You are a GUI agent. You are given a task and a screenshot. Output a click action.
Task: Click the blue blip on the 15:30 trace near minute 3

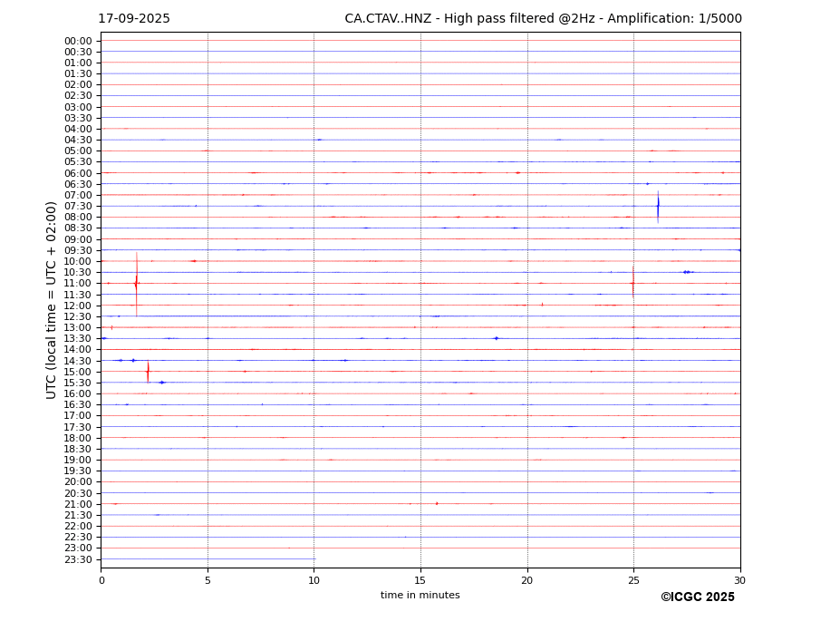pyautogui.click(x=162, y=383)
